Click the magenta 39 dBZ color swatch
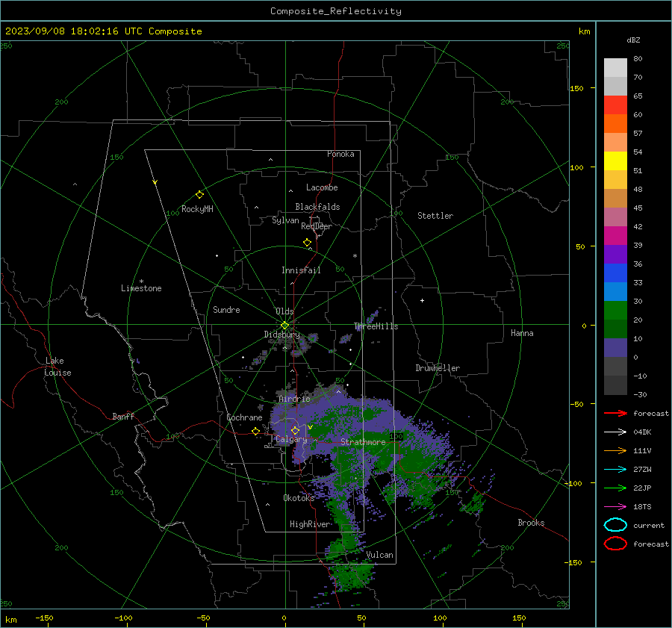 (x=615, y=236)
